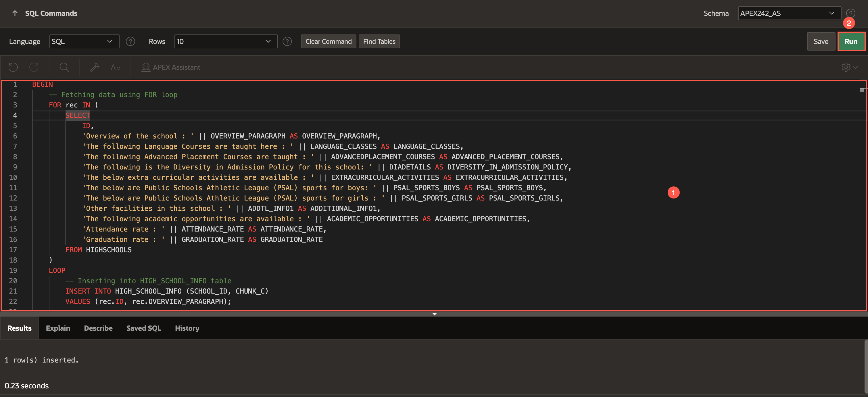Click the Find Tables button
This screenshot has height=397, width=868.
pos(379,41)
